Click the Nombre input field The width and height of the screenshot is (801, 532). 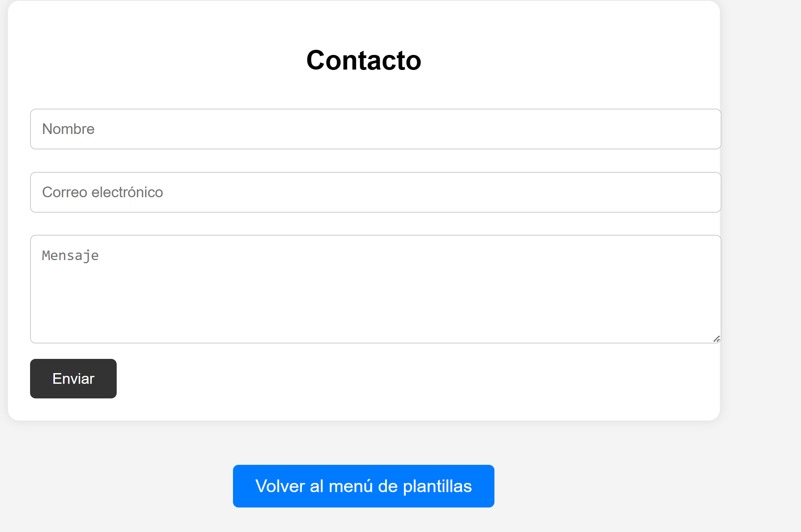375,129
